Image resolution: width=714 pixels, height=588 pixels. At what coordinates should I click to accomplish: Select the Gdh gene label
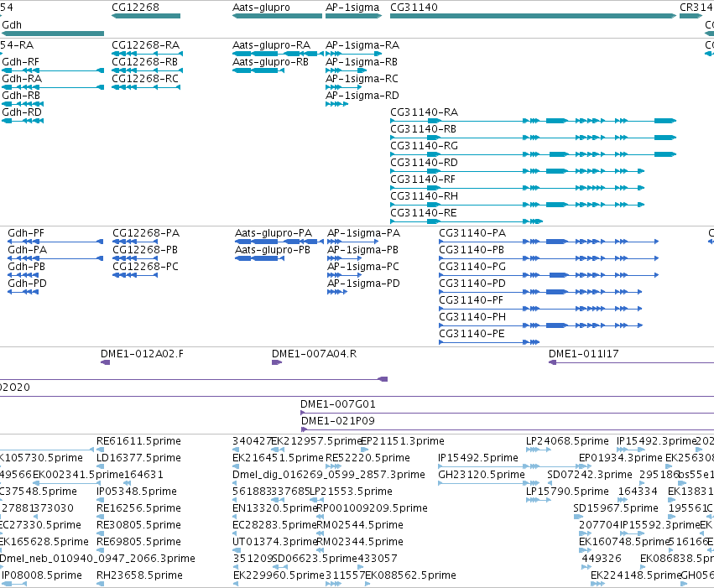coord(12,24)
